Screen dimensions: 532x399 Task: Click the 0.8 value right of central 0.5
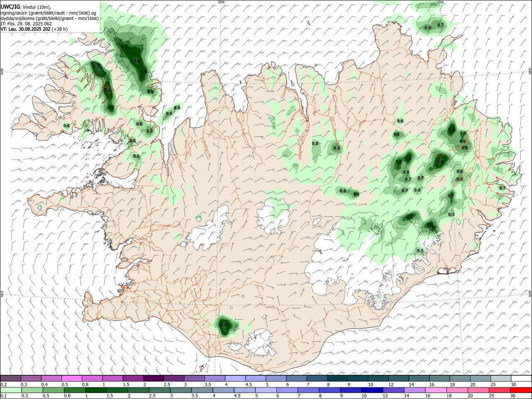tap(337, 148)
